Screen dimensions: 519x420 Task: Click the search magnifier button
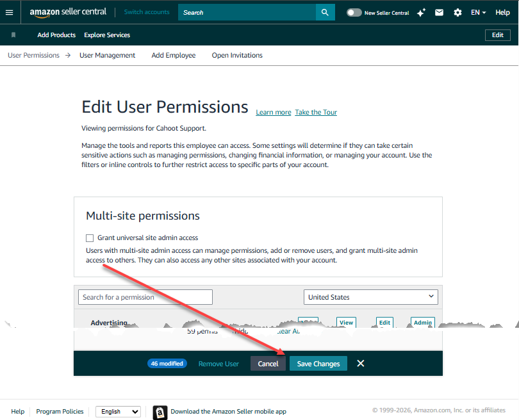click(x=325, y=12)
